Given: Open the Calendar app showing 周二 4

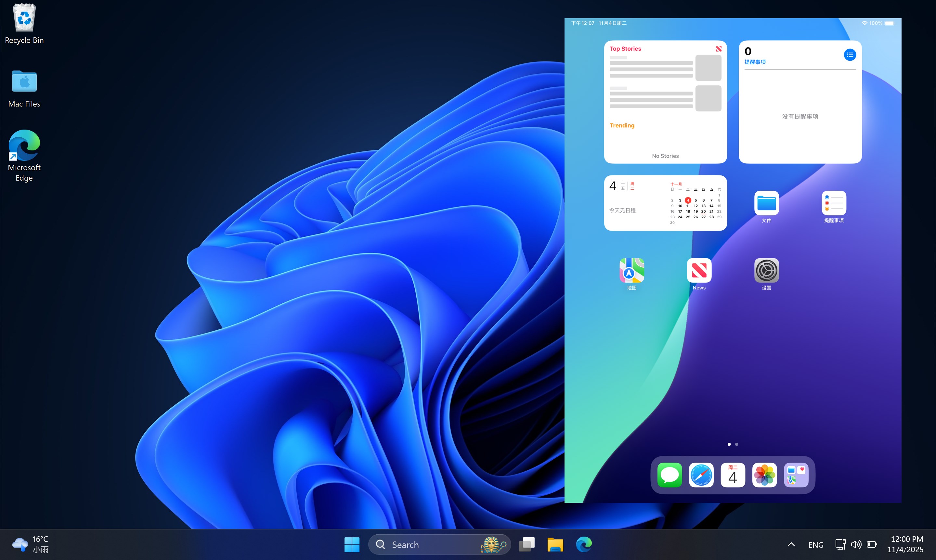Looking at the screenshot, I should pyautogui.click(x=733, y=475).
